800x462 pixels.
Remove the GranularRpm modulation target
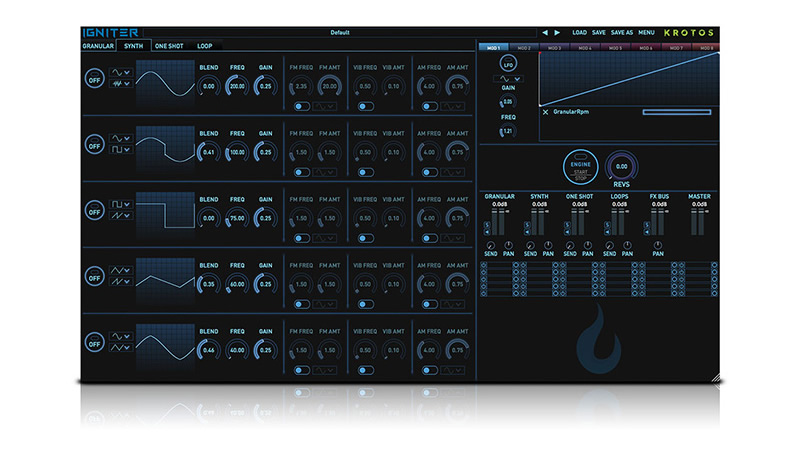(x=545, y=112)
